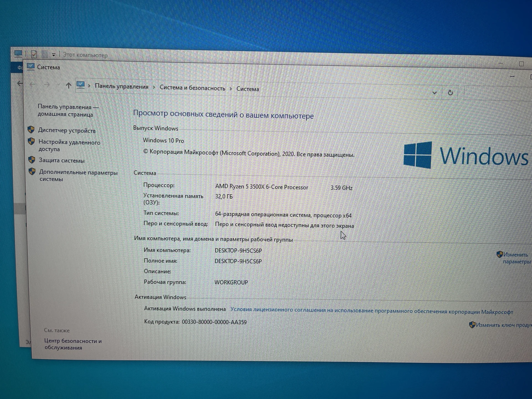Click the product code 00330-80000-00000-AA359
The height and width of the screenshot is (399, 532).
[214, 322]
